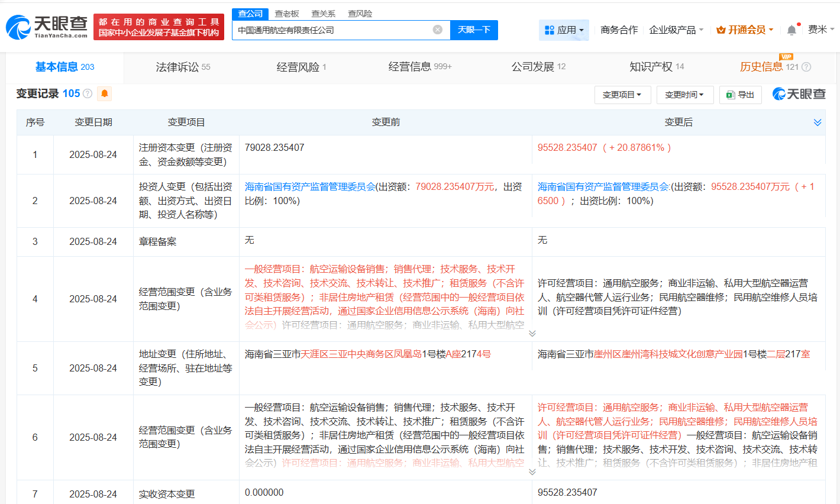Click the sequence number 2 cell
Screen dimensions: 840x504
[35, 201]
